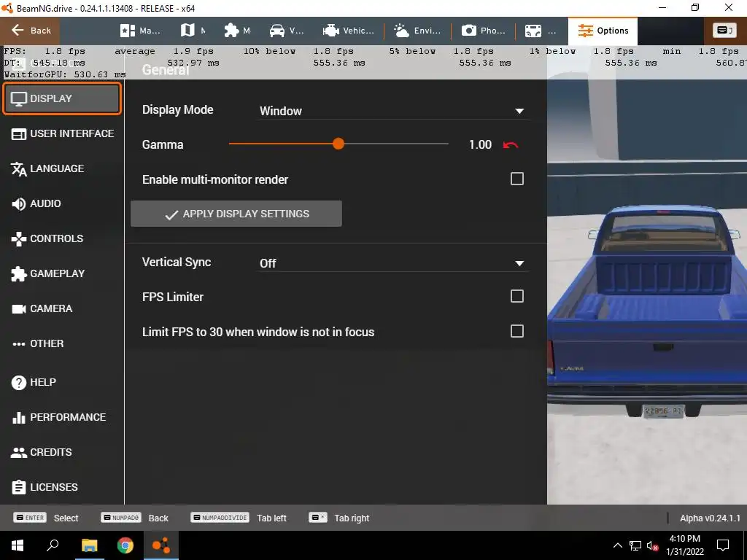
Task: Open OTHER settings section
Action: pyautogui.click(x=62, y=344)
